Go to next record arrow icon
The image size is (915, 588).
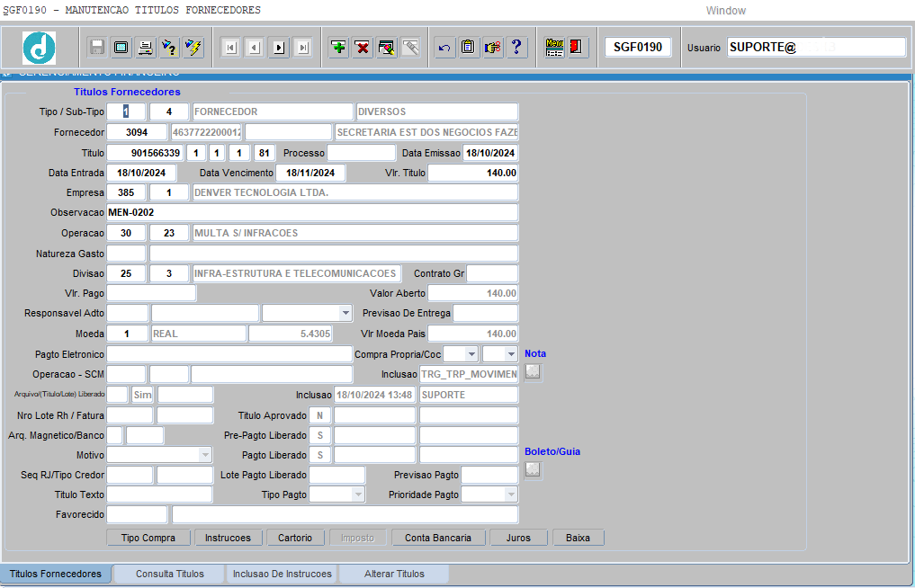click(x=279, y=48)
